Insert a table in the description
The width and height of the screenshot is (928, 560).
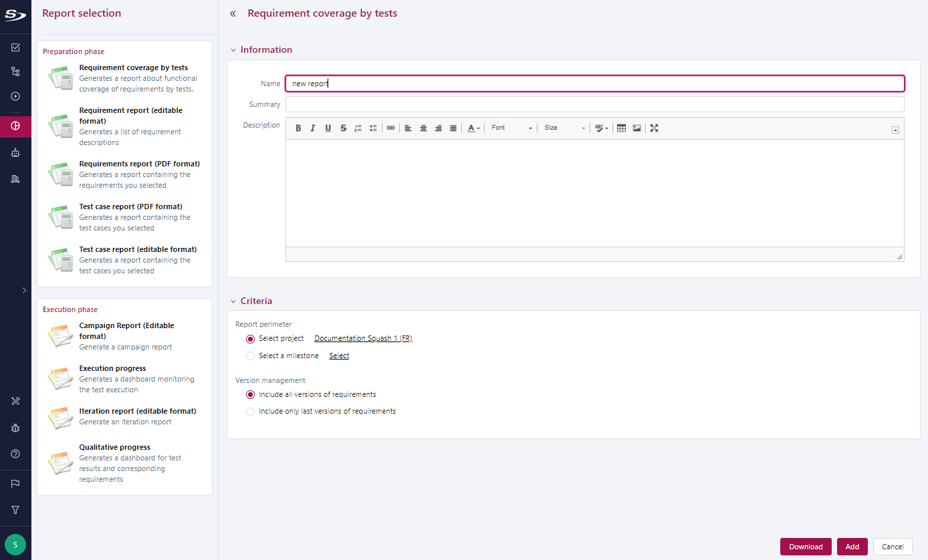621,128
